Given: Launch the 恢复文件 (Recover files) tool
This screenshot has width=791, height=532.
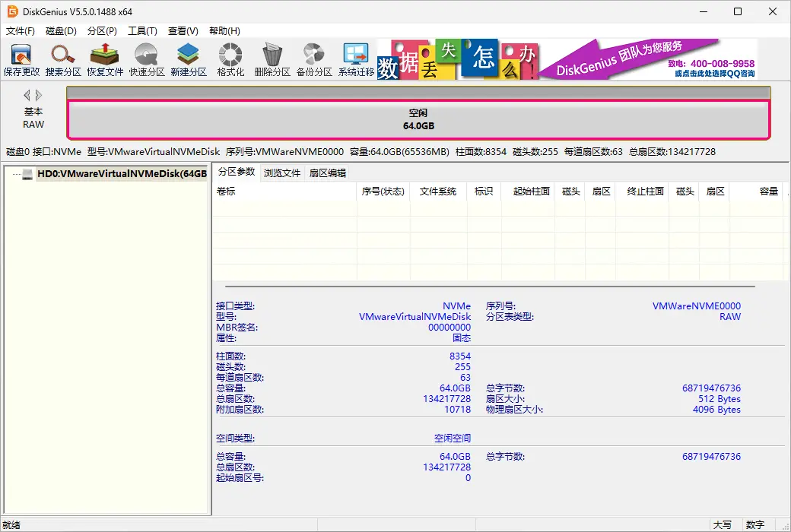Looking at the screenshot, I should [105, 59].
